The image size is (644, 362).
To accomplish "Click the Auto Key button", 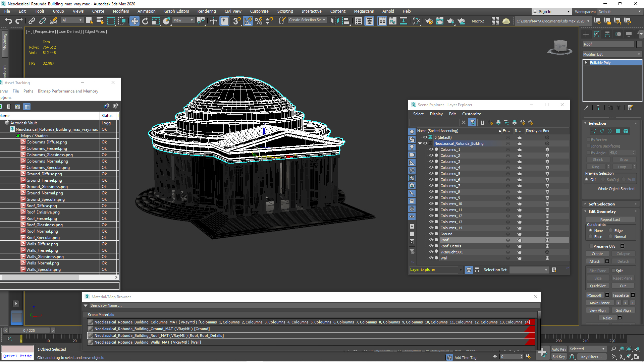I will [x=559, y=349].
